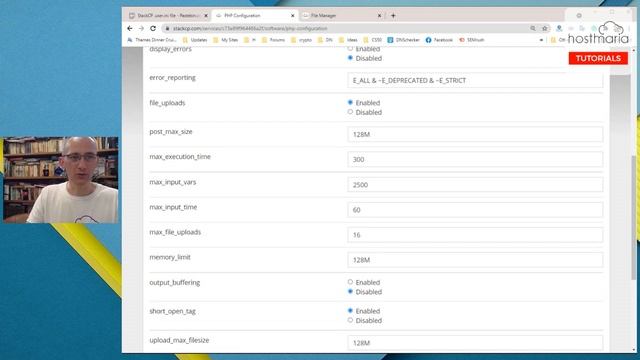Click the max_execution_time field

pyautogui.click(x=475, y=159)
